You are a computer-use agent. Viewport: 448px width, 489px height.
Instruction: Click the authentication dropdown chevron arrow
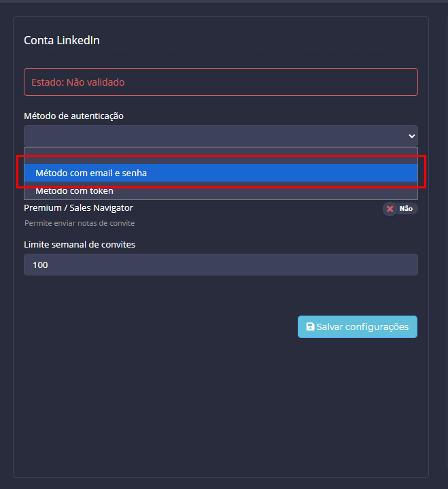411,136
